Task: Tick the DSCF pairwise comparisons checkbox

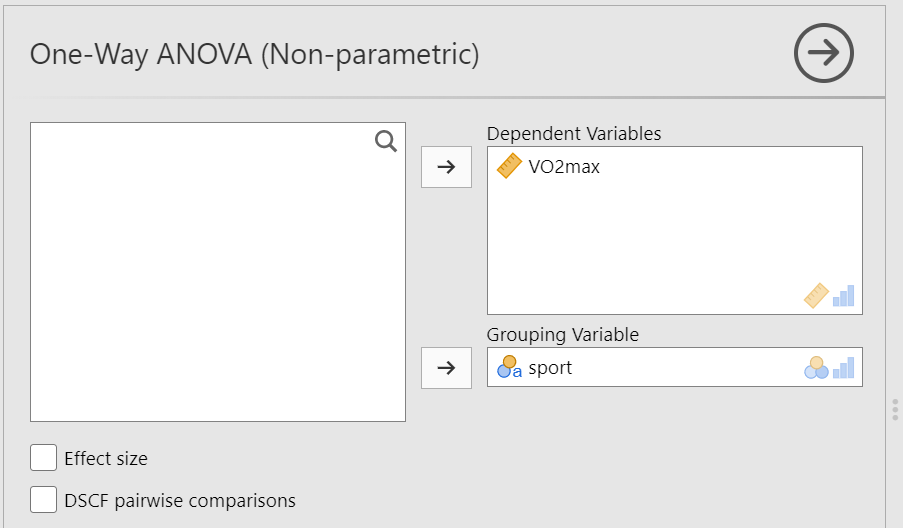Action: pos(43,499)
